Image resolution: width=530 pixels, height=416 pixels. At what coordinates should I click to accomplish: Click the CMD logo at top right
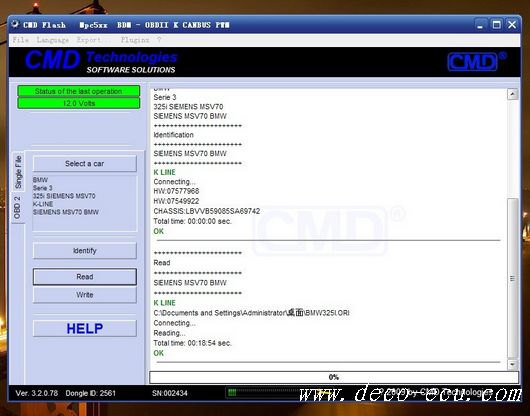point(477,62)
